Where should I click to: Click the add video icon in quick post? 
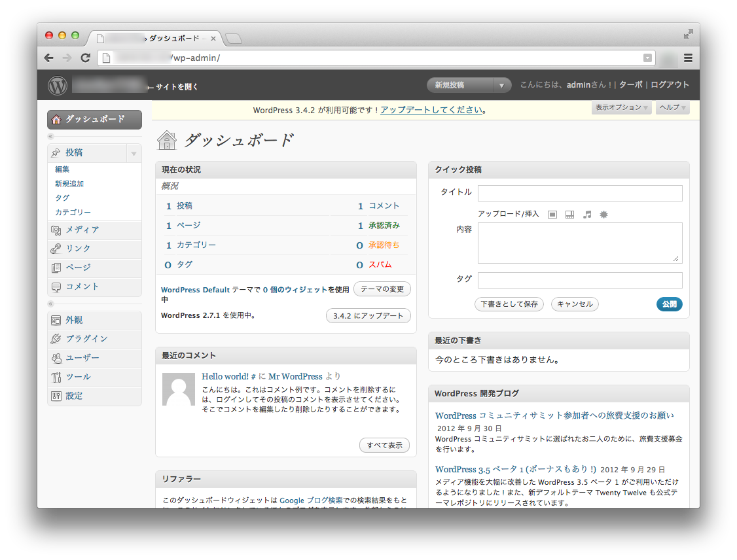pyautogui.click(x=569, y=215)
